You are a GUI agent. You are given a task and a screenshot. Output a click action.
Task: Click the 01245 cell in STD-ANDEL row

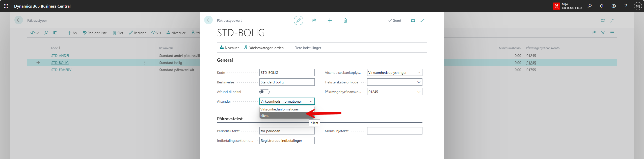pos(531,56)
